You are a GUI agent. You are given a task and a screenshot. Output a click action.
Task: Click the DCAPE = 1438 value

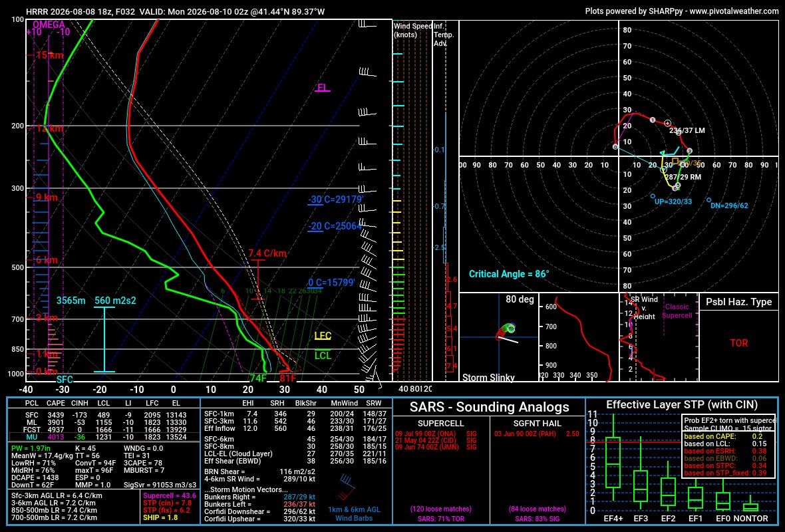(35, 477)
